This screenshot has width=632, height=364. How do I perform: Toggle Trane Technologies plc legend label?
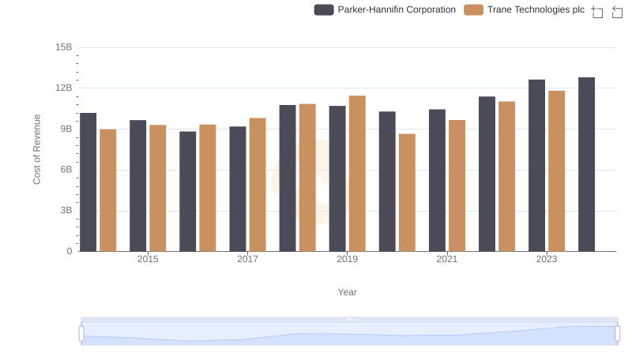pos(536,9)
